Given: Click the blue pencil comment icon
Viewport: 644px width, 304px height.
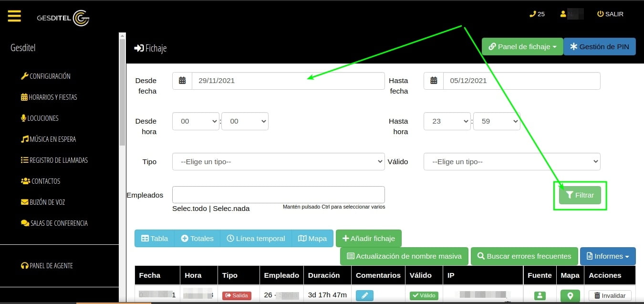Looking at the screenshot, I should click(364, 295).
